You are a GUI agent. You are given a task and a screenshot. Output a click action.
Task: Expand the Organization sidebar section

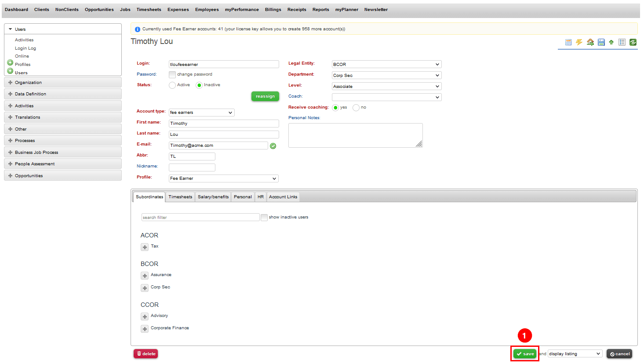(63, 83)
